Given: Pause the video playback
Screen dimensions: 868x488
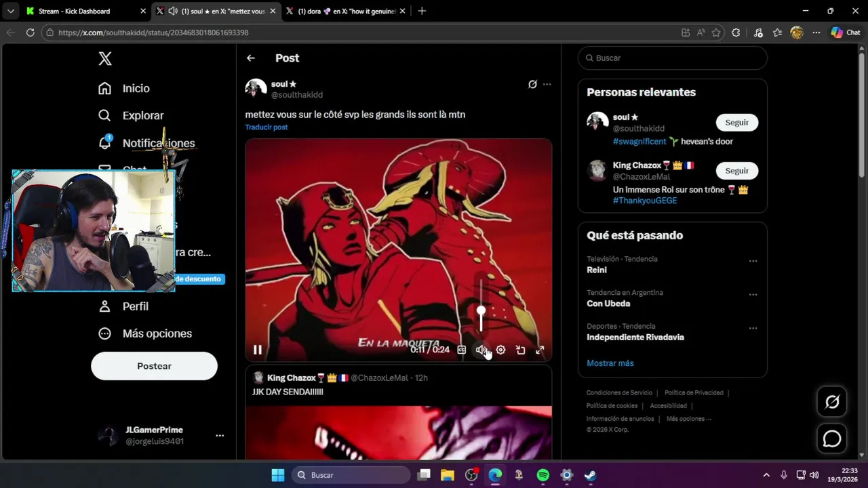Looking at the screenshot, I should click(x=258, y=350).
